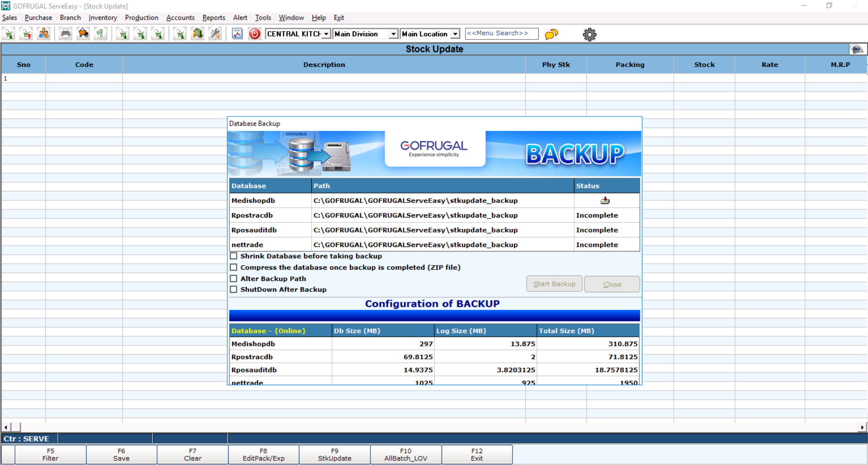Viewport: 868px width, 465px height.
Task: Tick the Alter Backup Path checkbox
Action: pos(234,279)
